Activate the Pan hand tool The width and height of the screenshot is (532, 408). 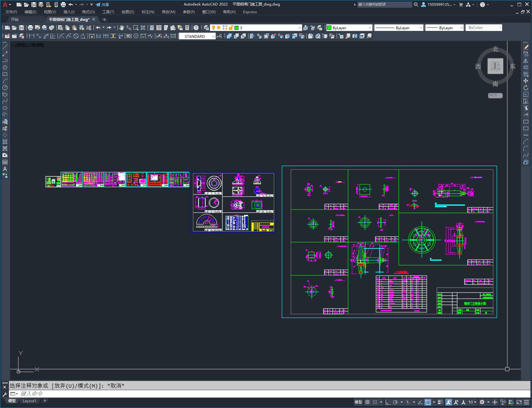point(122,28)
